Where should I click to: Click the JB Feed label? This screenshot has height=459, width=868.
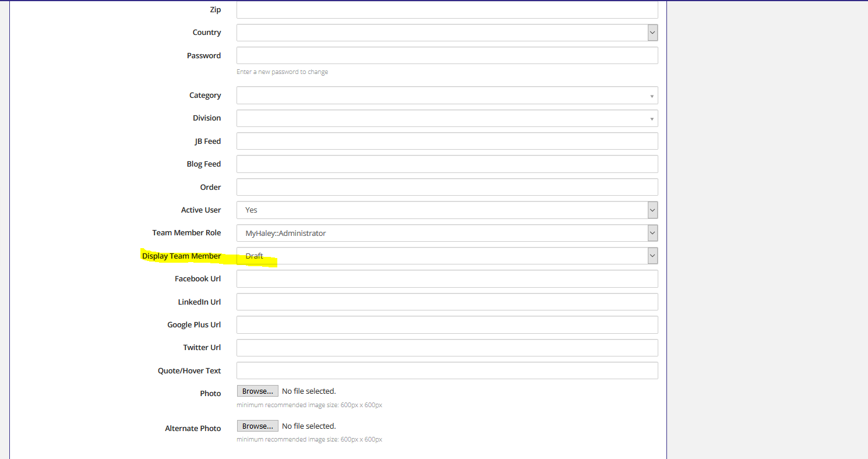(208, 142)
